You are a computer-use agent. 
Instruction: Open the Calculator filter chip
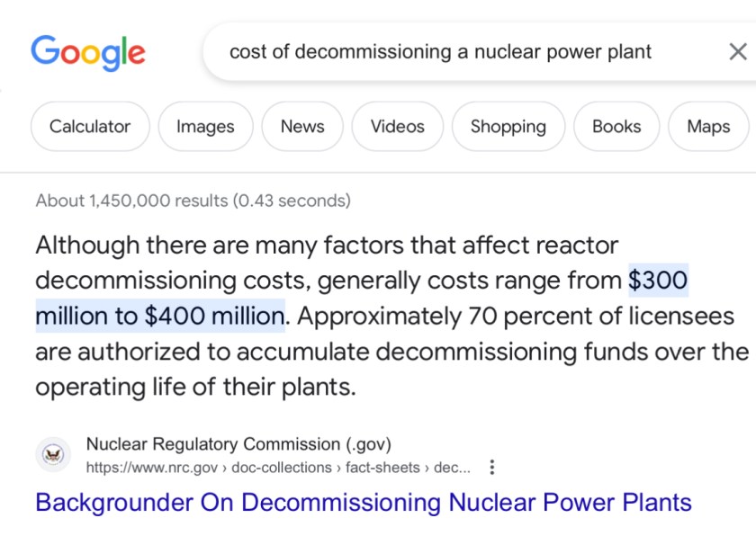point(89,127)
